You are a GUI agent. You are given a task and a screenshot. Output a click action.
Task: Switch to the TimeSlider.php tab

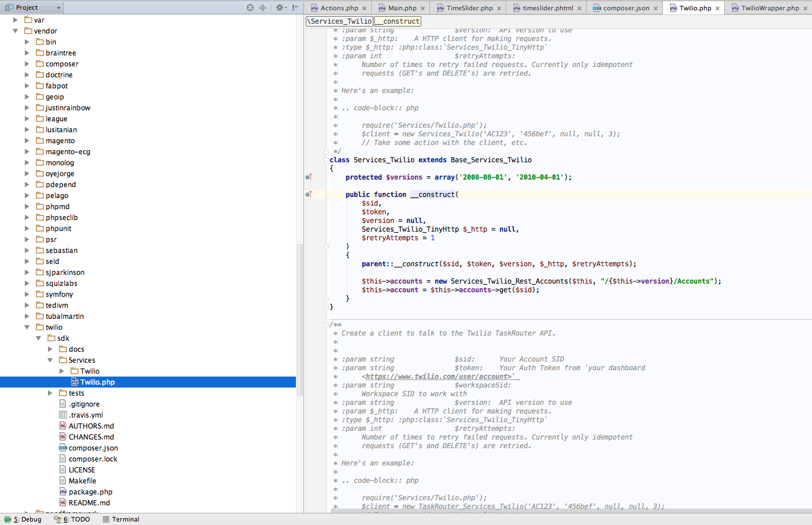(469, 8)
